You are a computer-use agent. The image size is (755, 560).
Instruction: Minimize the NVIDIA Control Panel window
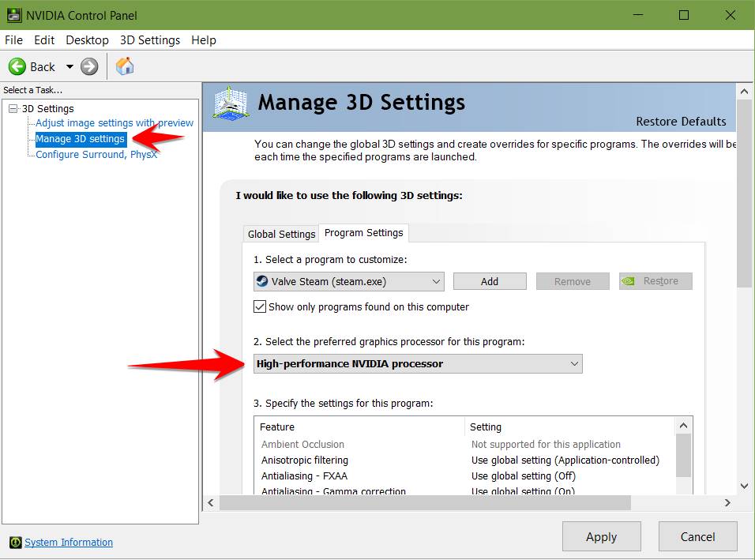pos(638,15)
